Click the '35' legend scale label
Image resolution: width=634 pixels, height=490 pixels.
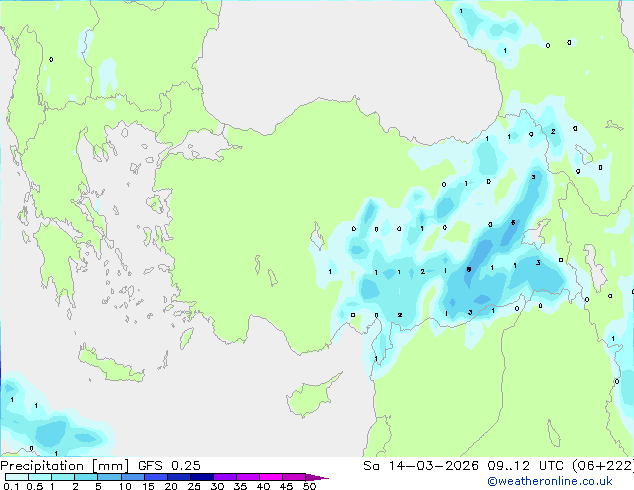pyautogui.click(x=240, y=486)
